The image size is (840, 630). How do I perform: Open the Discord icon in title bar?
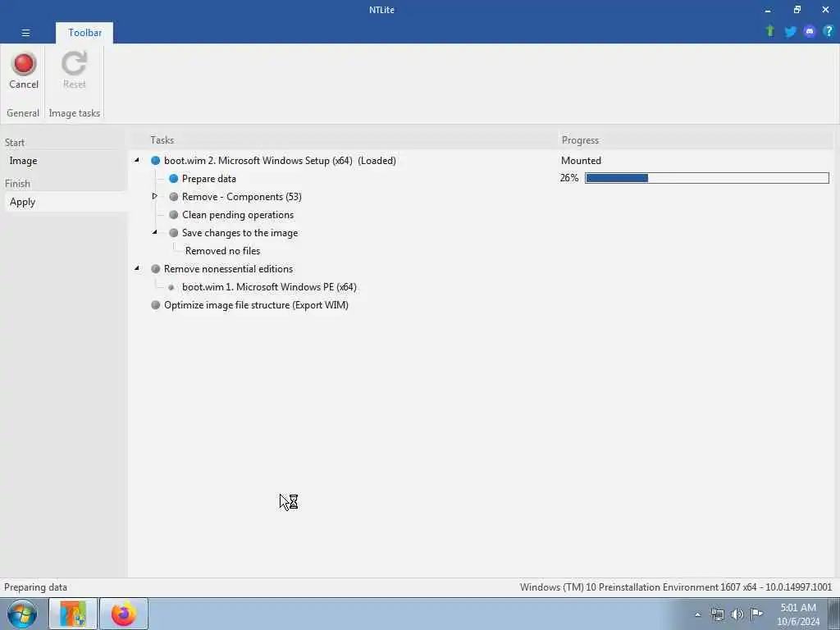(810, 32)
